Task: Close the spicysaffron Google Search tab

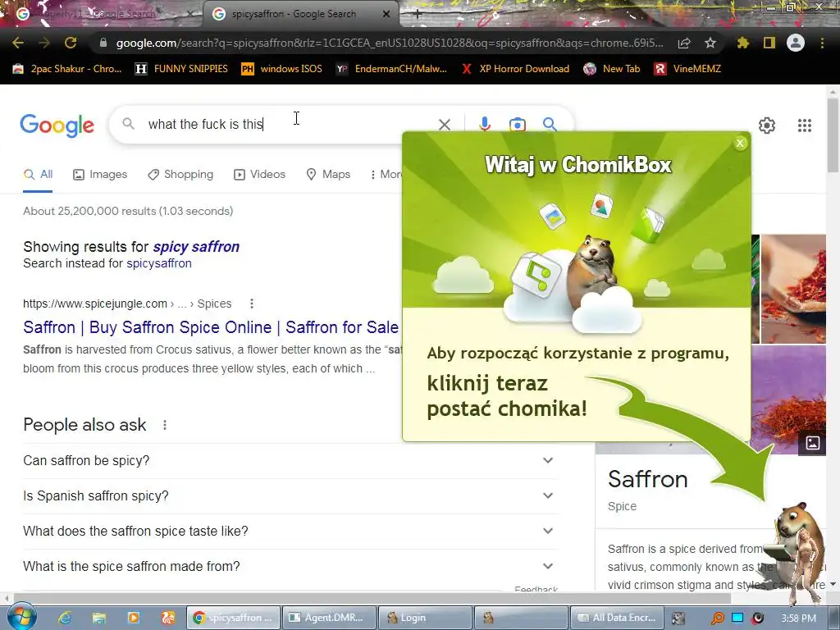Action: click(386, 15)
